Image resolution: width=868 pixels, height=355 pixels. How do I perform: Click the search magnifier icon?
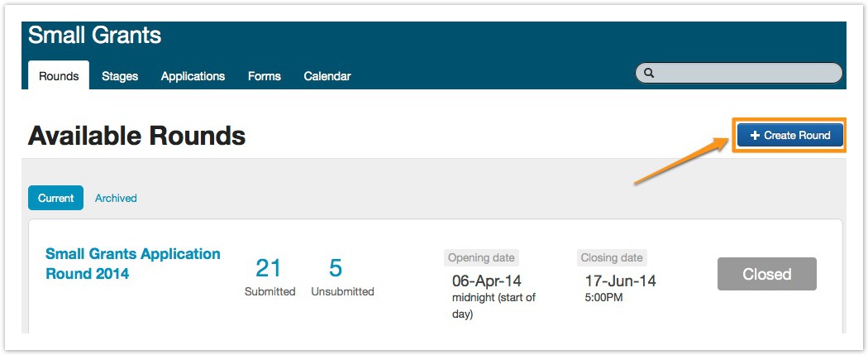pyautogui.click(x=649, y=74)
